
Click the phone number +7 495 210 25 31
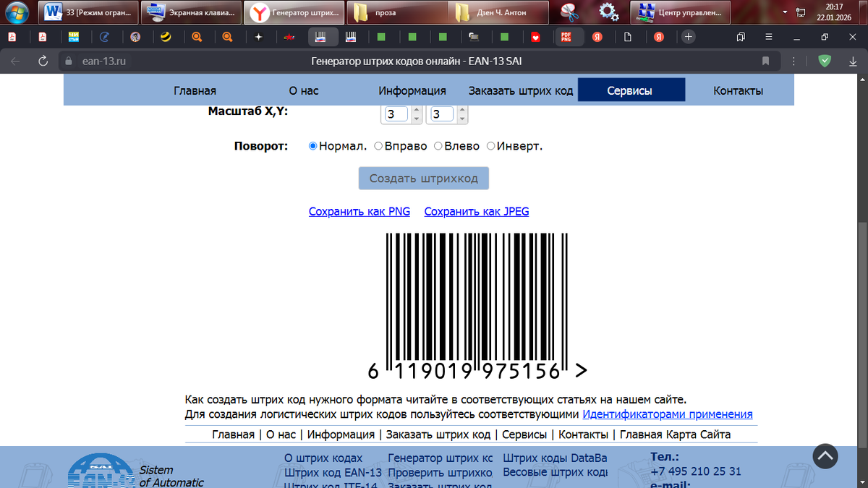(696, 471)
